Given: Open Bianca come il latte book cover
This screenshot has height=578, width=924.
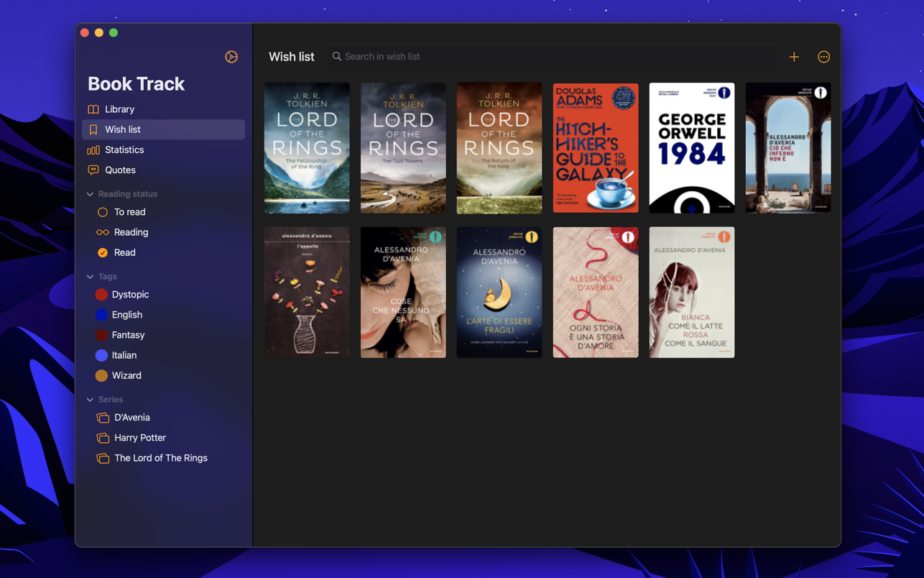Looking at the screenshot, I should coord(692,293).
